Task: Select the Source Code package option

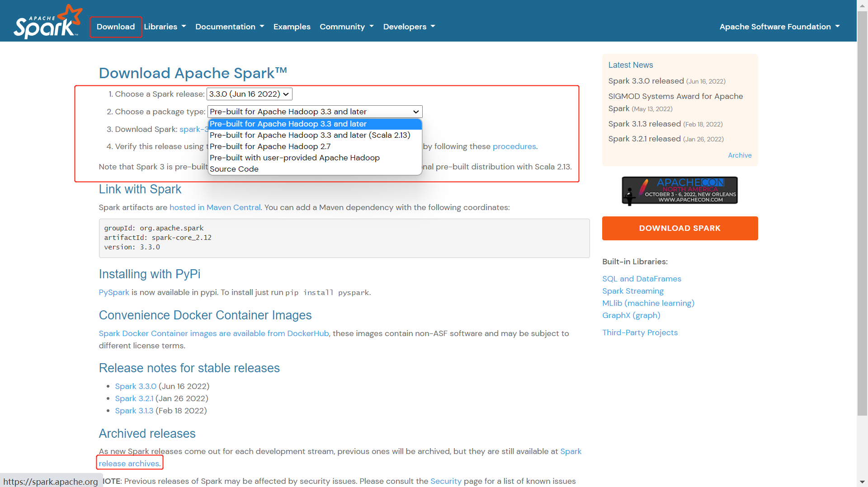Action: tap(315, 169)
